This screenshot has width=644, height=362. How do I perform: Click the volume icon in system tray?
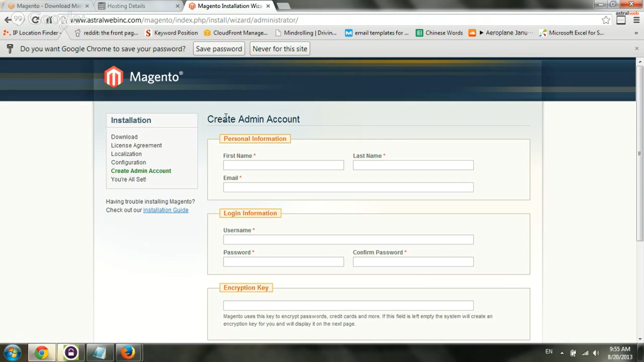click(596, 353)
